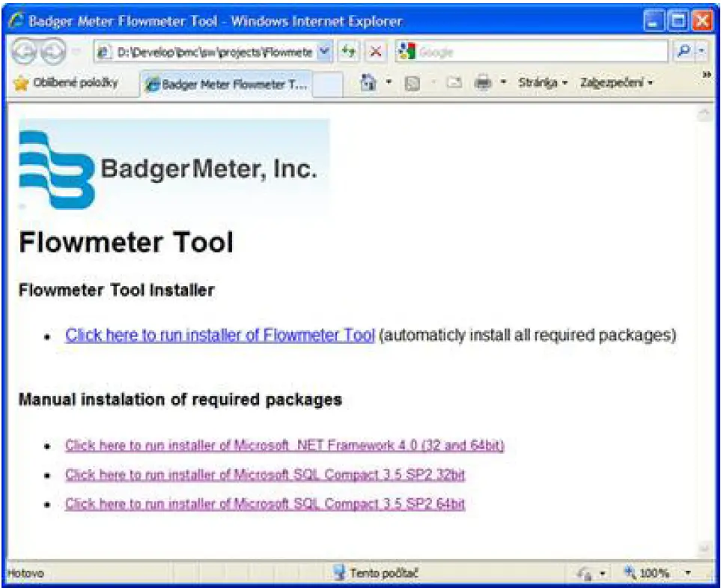Run installer of Flowmeter Tool link
This screenshot has width=721, height=588.
[x=220, y=335]
